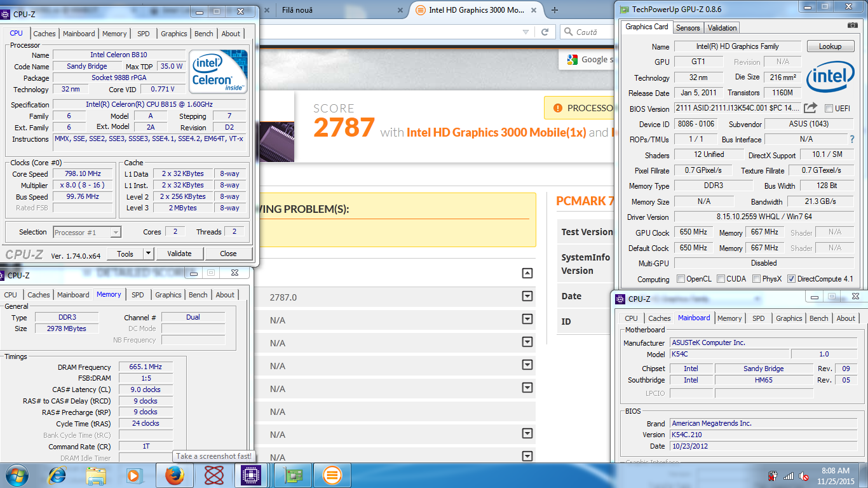868x488 pixels.
Task: Click the Close button in CPU-Z
Action: [x=228, y=254]
